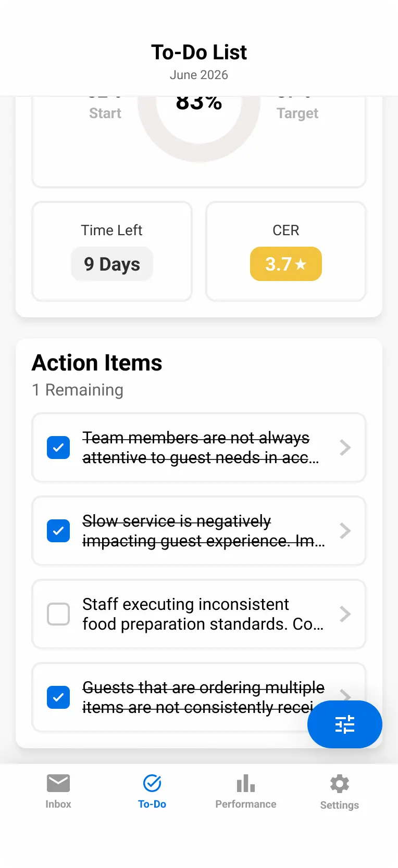Image resolution: width=398 pixels, height=868 pixels.
Task: Check the "Staff executing inconsistent food preparation" checkbox
Action: [58, 614]
